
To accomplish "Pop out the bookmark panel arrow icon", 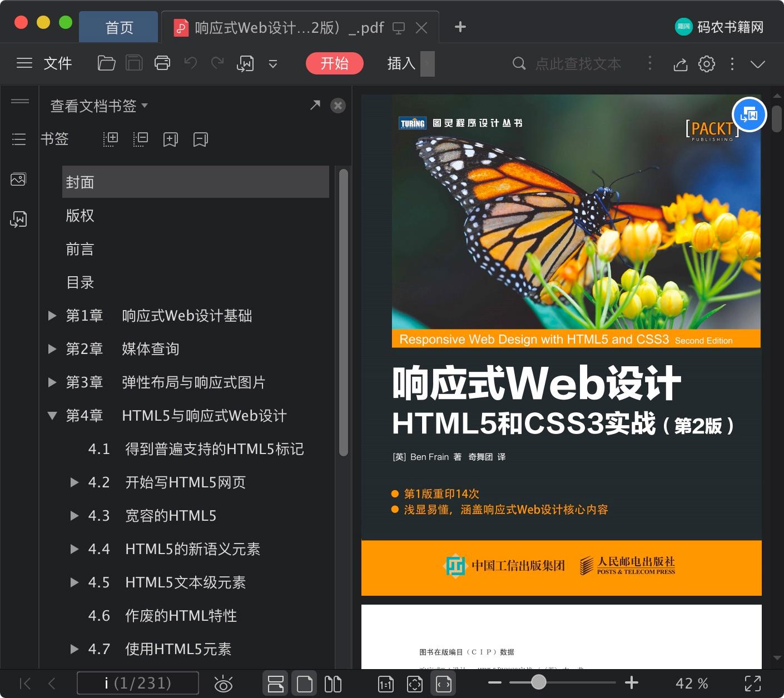I will click(315, 104).
